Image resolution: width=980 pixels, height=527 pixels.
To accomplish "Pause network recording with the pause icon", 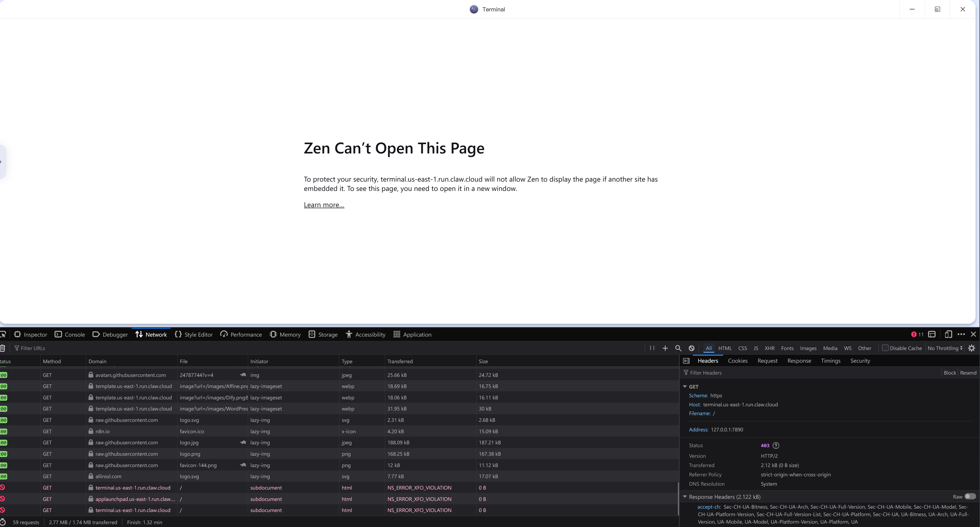I will point(652,348).
